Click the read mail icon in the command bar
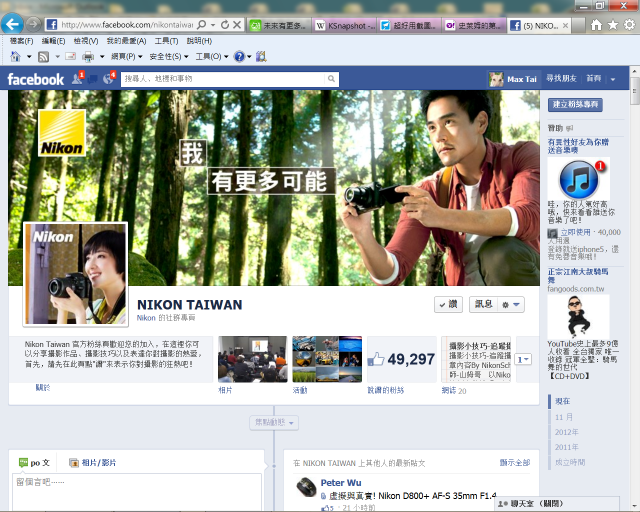Image resolution: width=640 pixels, height=512 pixels. click(x=70, y=56)
